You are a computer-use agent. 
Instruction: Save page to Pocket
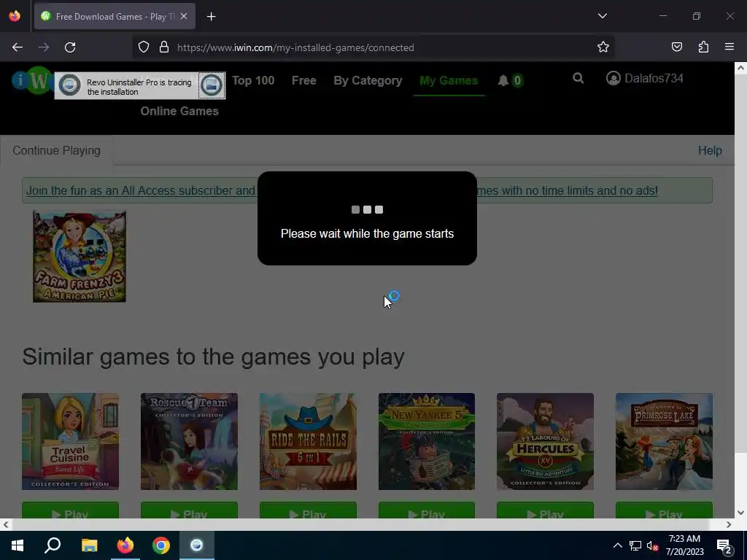point(676,47)
